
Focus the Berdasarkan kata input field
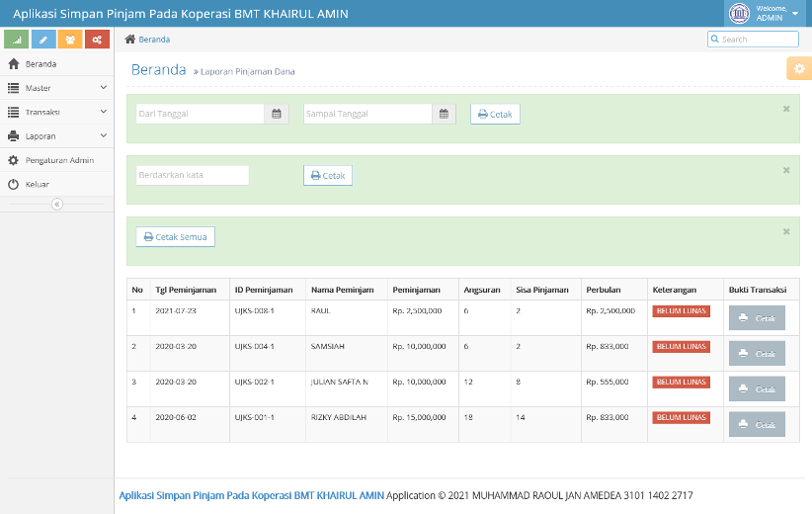tap(193, 175)
